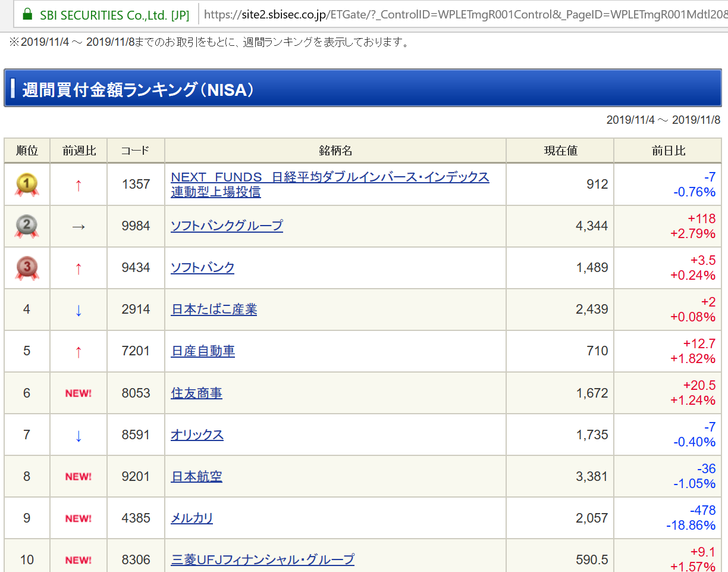Screen dimensions: 728x572
Task: Open the 日本たばこ産業 stock page
Action: [214, 310]
